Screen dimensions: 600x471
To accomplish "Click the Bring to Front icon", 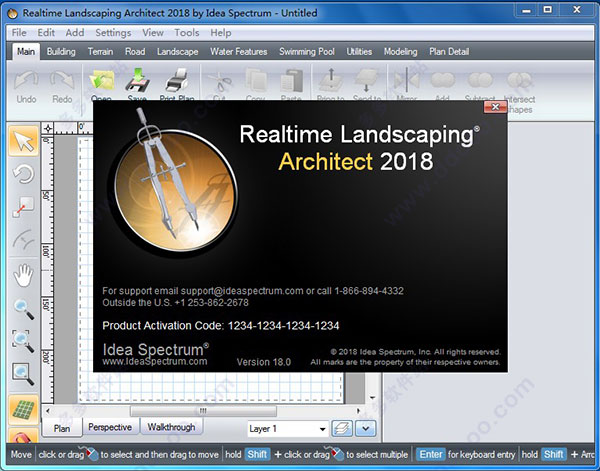I will (x=331, y=80).
